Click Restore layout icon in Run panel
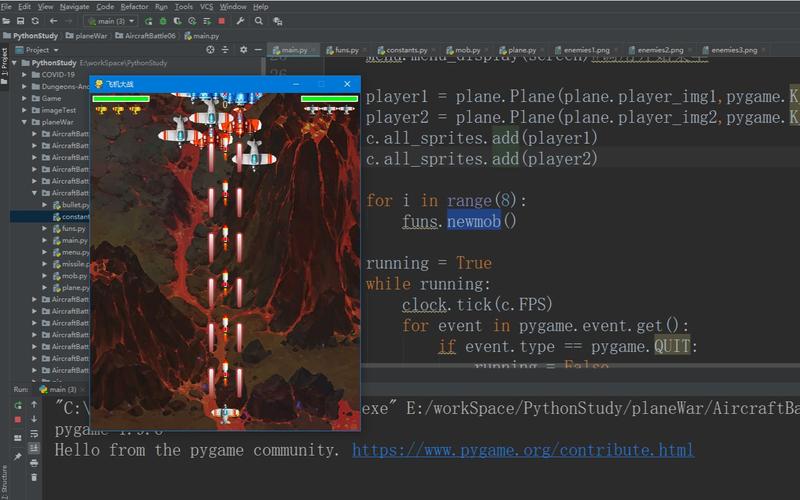The height and width of the screenshot is (500, 800). [18, 438]
